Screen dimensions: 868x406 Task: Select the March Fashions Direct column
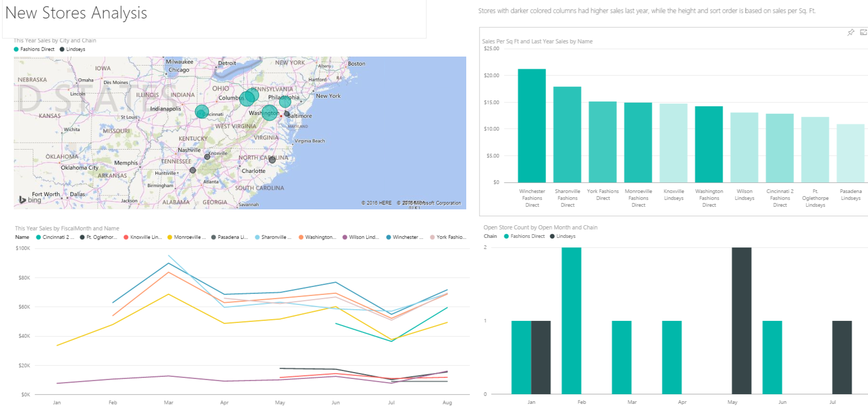pos(622,357)
